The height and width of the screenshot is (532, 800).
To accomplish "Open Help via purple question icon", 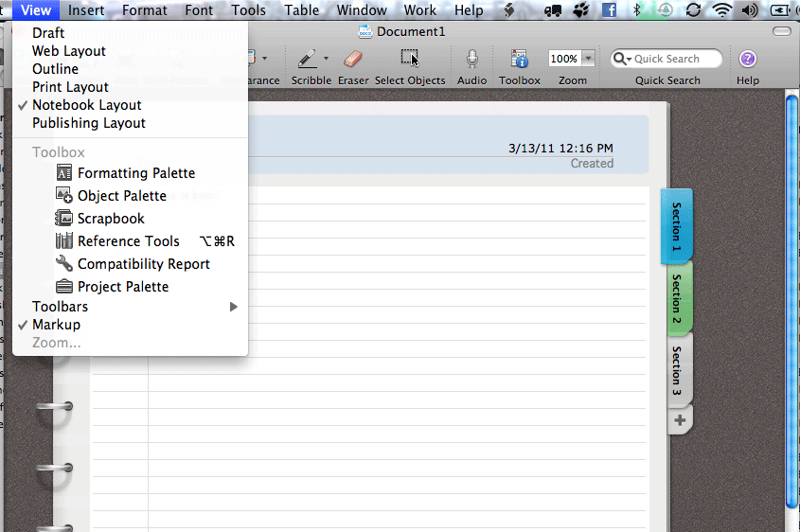I will pos(748,59).
